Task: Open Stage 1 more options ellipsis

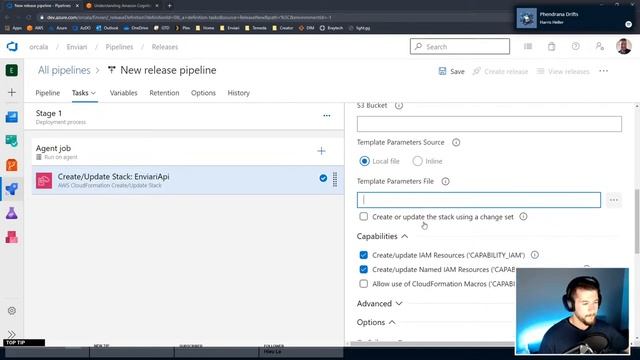Action: (327, 116)
